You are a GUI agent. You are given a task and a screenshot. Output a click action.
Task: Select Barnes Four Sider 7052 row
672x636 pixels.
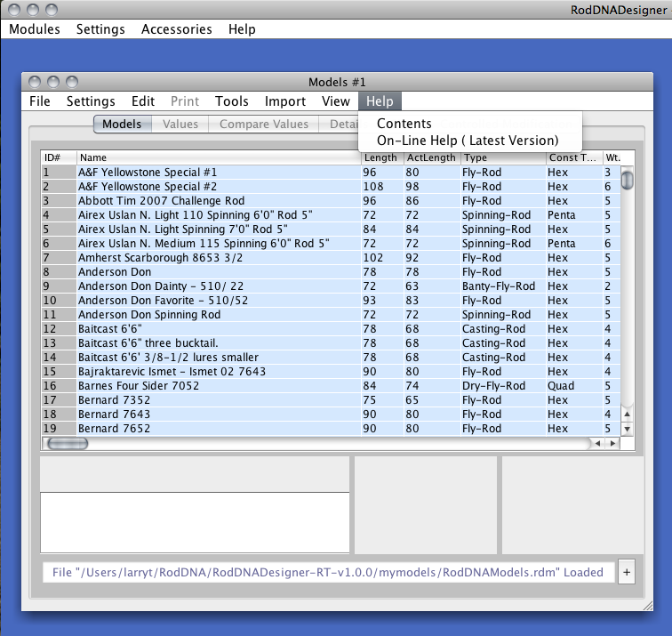pos(331,385)
